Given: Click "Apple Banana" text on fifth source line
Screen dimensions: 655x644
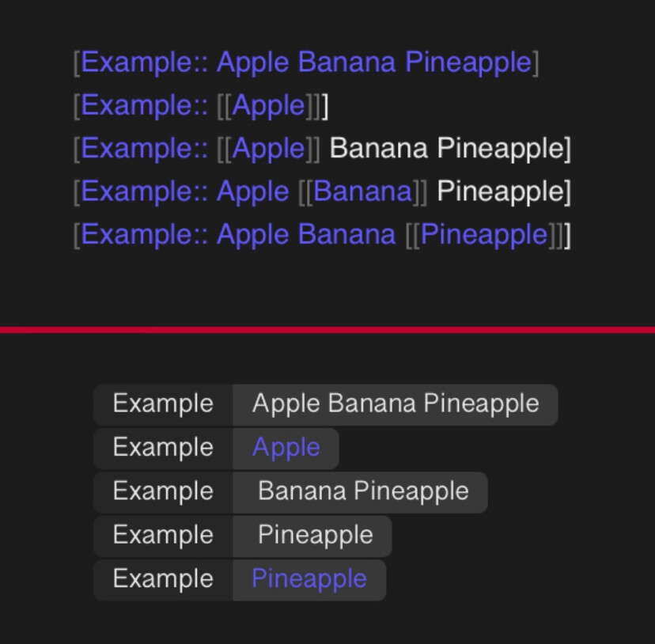Looking at the screenshot, I should coord(305,235).
